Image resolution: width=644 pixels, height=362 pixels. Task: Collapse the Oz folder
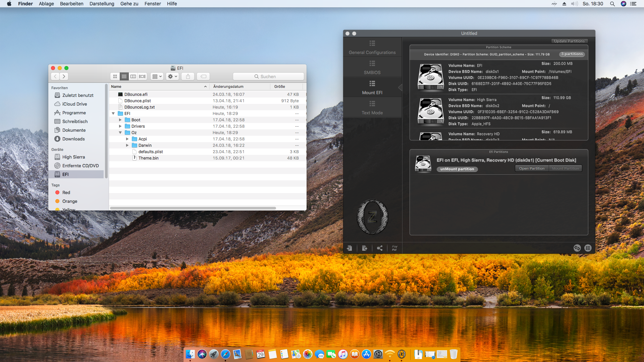pos(120,133)
